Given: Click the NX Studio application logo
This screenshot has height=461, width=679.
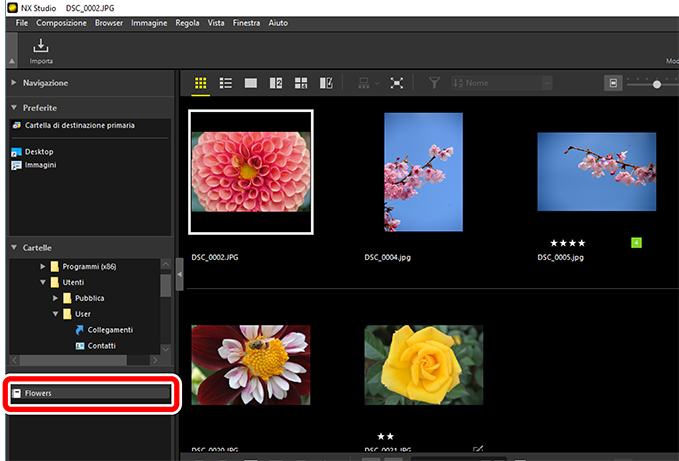Looking at the screenshot, I should pyautogui.click(x=13, y=8).
